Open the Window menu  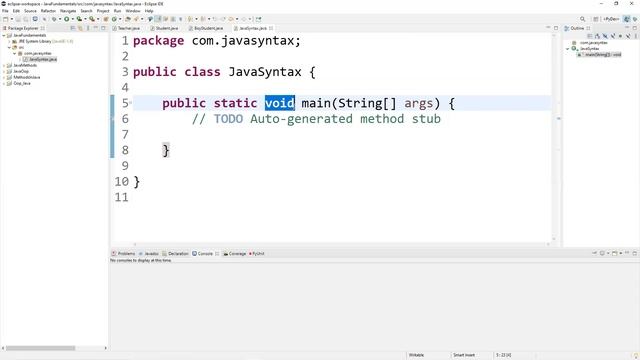tap(133, 11)
